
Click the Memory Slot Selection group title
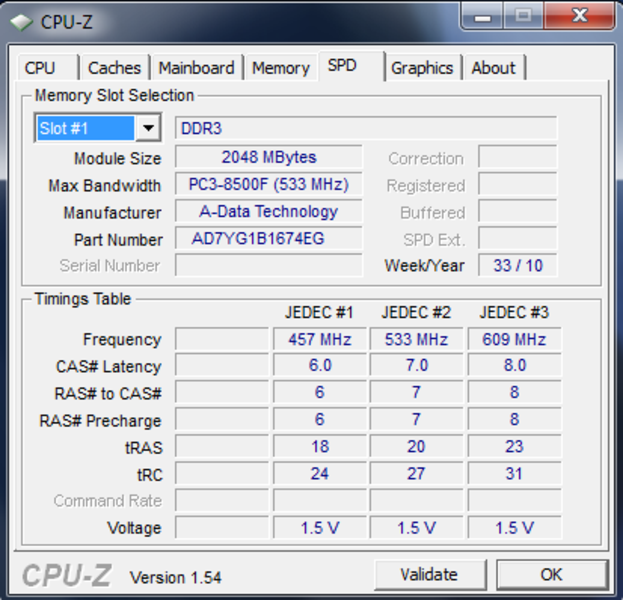(x=114, y=96)
